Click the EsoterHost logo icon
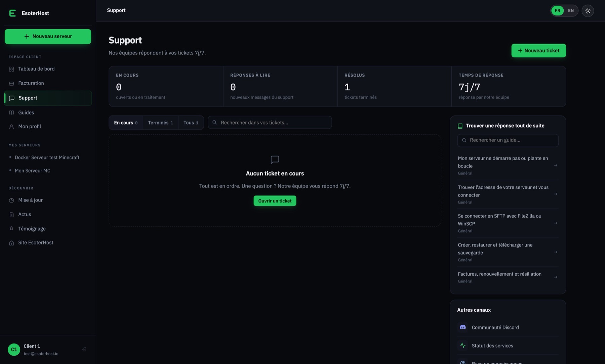The width and height of the screenshot is (605, 364). pyautogui.click(x=12, y=13)
